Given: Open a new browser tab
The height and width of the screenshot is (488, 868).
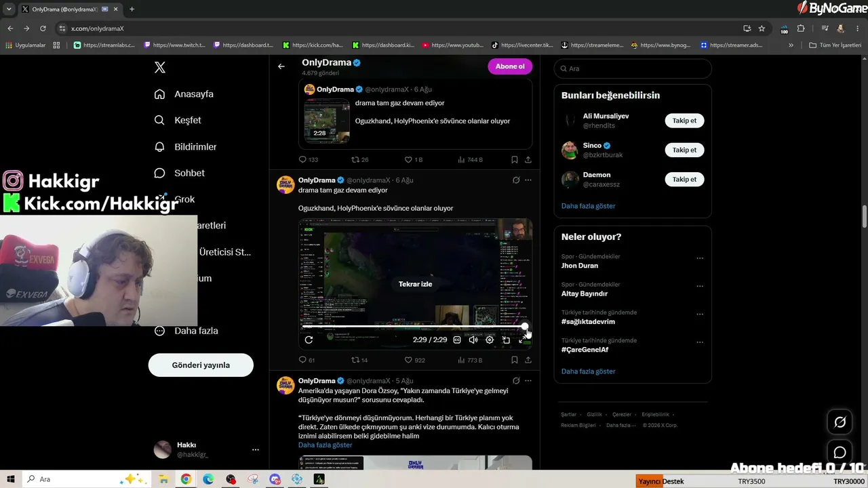Looking at the screenshot, I should point(132,9).
